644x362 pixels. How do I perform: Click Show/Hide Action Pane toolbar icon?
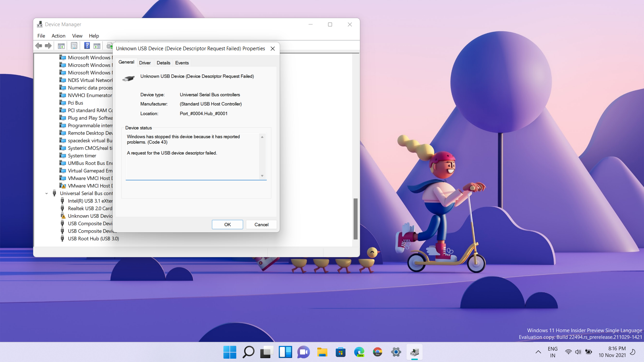click(x=97, y=46)
